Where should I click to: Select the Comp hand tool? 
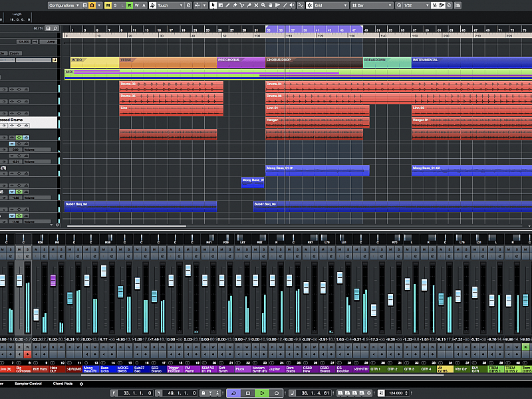[x=271, y=5]
